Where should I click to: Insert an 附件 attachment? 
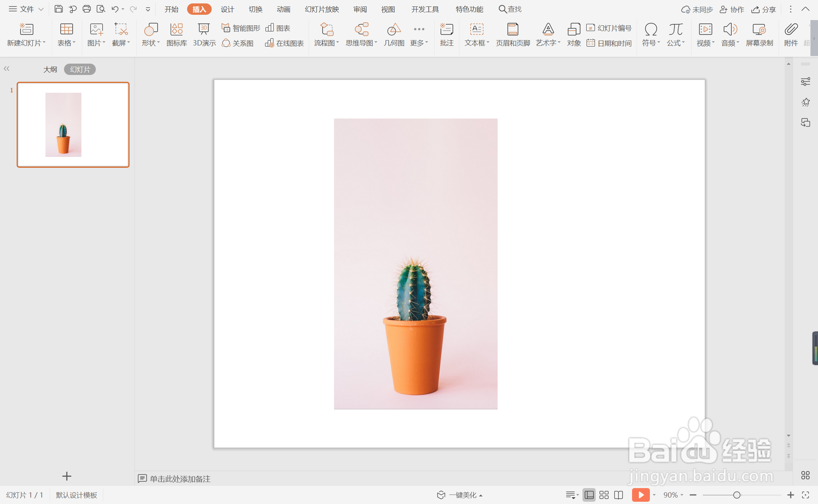click(791, 34)
